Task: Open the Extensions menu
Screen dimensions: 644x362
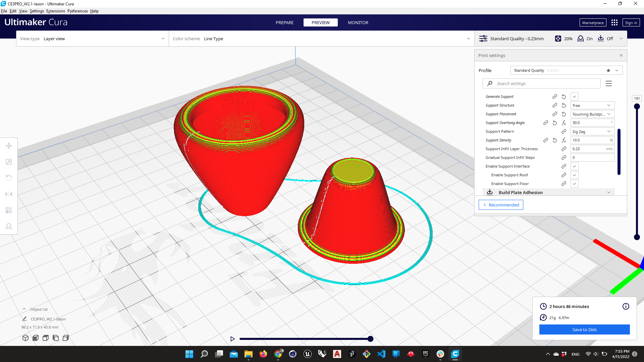Action: (x=56, y=11)
